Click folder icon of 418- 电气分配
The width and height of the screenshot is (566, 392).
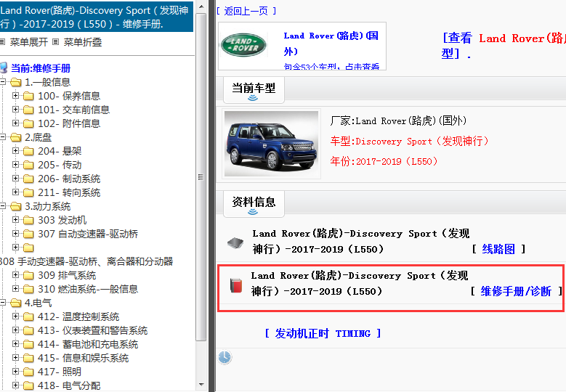(x=28, y=385)
